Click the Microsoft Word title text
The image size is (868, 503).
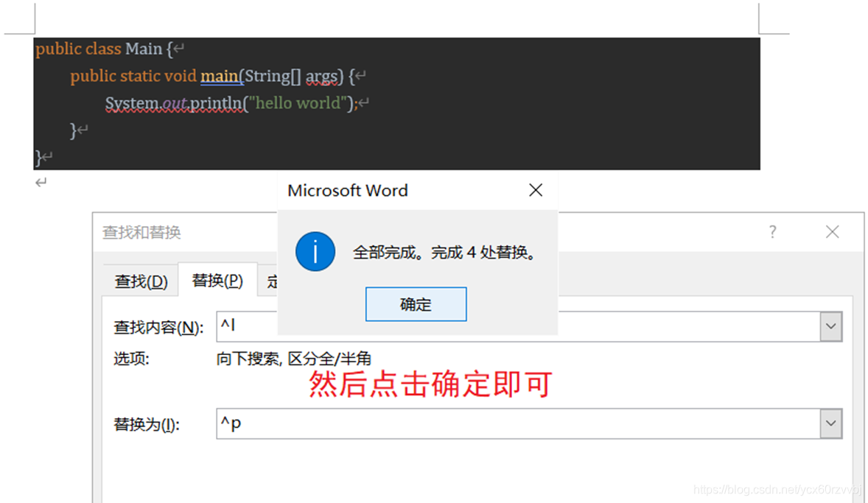[x=348, y=190]
